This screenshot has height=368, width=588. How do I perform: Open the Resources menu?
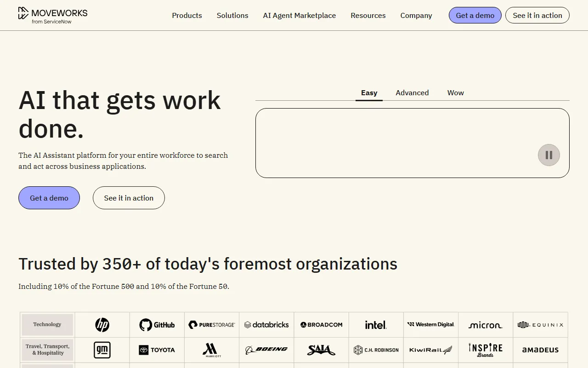tap(368, 15)
